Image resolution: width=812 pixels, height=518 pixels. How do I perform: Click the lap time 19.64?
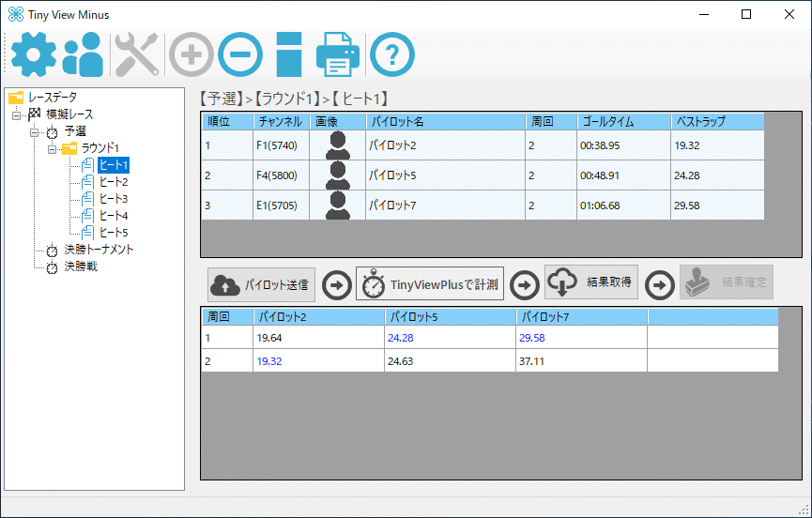318,338
